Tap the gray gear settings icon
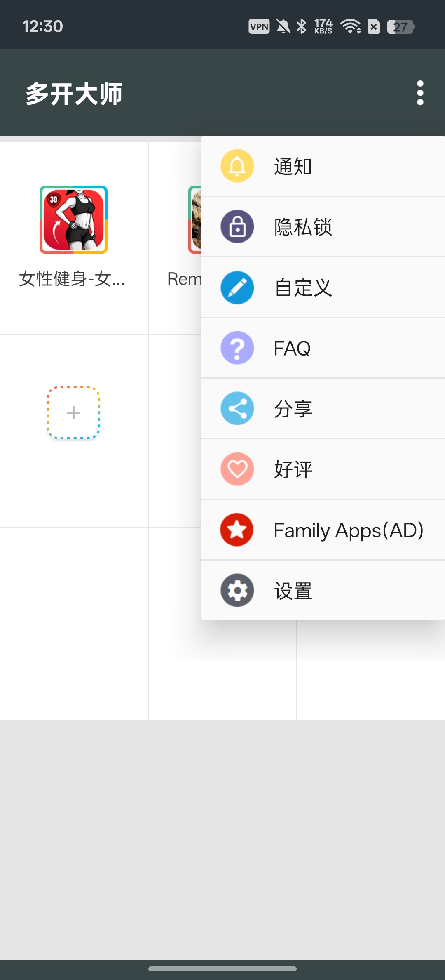Viewport: 445px width, 980px height. (237, 590)
